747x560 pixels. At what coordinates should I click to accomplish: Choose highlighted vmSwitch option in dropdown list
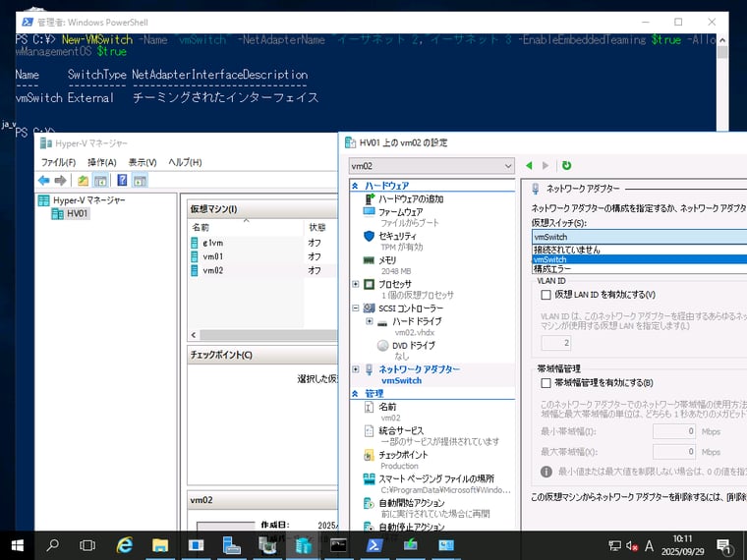pos(639,259)
